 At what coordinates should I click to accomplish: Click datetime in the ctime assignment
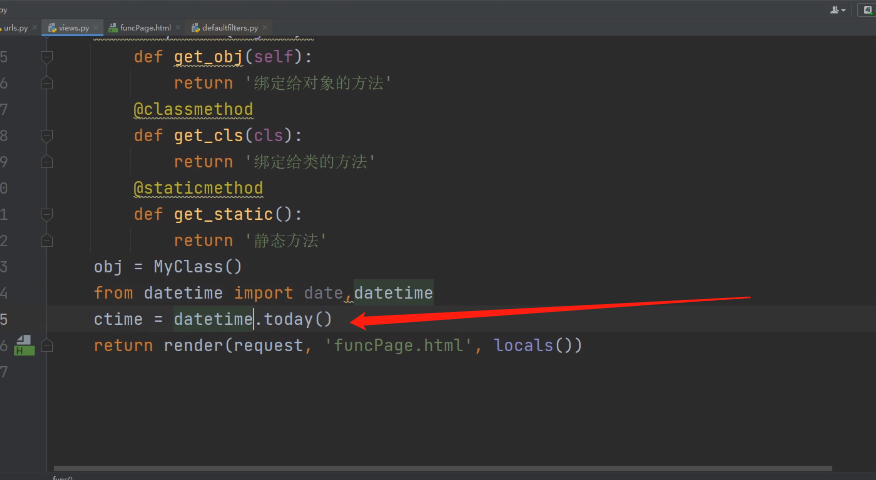(213, 320)
